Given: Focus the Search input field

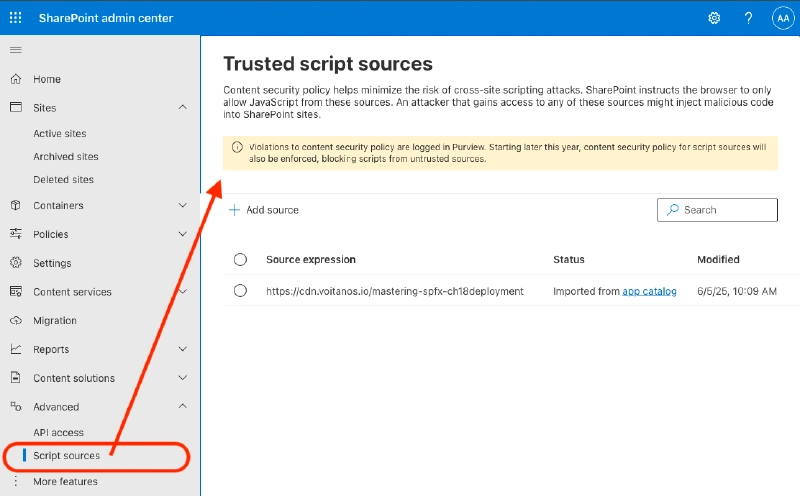Looking at the screenshot, I should 717,210.
